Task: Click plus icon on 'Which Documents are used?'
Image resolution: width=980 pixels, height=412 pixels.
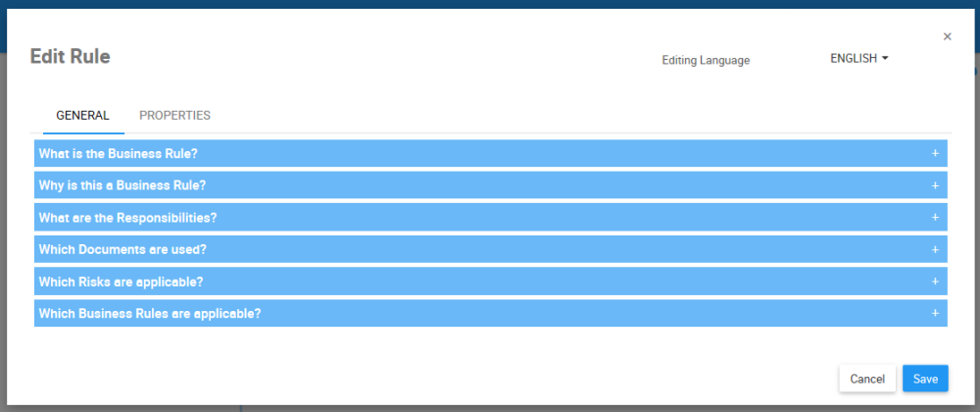Action: 935,249
